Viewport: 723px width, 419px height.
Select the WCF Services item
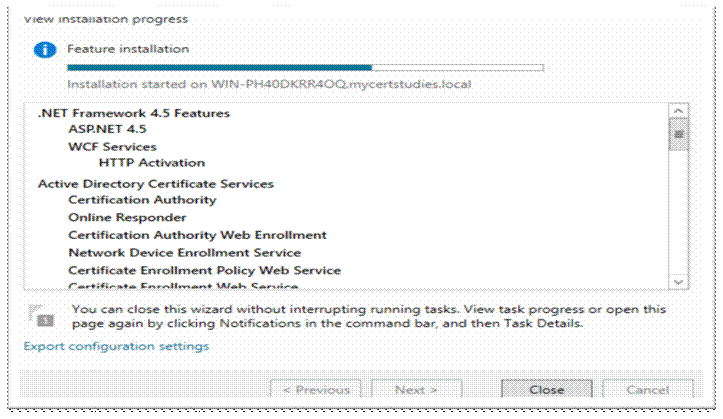[113, 147]
